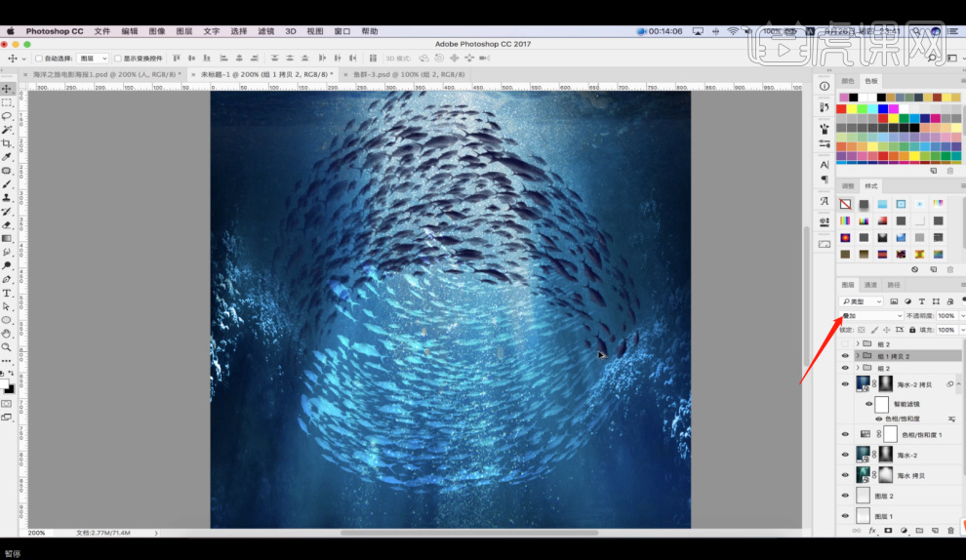This screenshot has width=966, height=560.
Task: Select the Path Selection arrow tool
Action: pyautogui.click(x=7, y=306)
